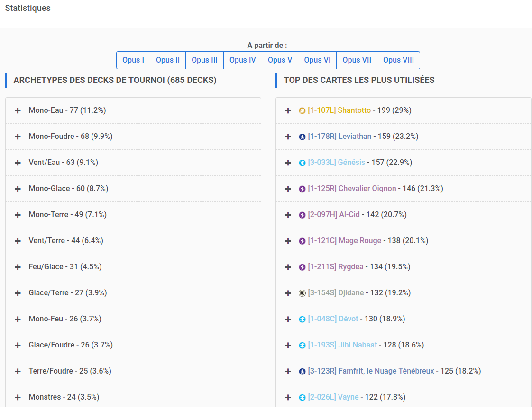
Task: Filter statistics from Opus VI
Action: 317,60
